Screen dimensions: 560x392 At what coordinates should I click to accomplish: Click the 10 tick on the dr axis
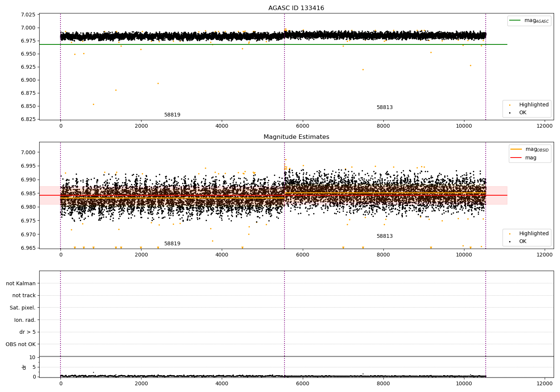(x=32, y=357)
